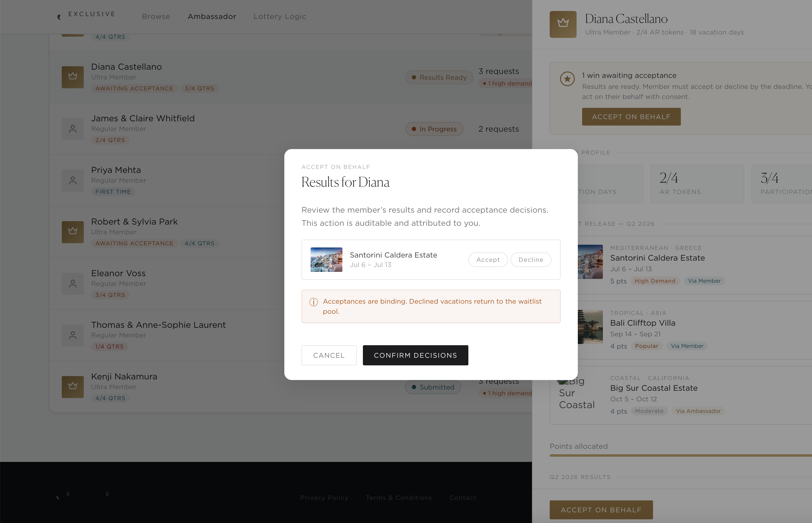Click the In Progress status badge
812x523 pixels.
click(x=434, y=129)
